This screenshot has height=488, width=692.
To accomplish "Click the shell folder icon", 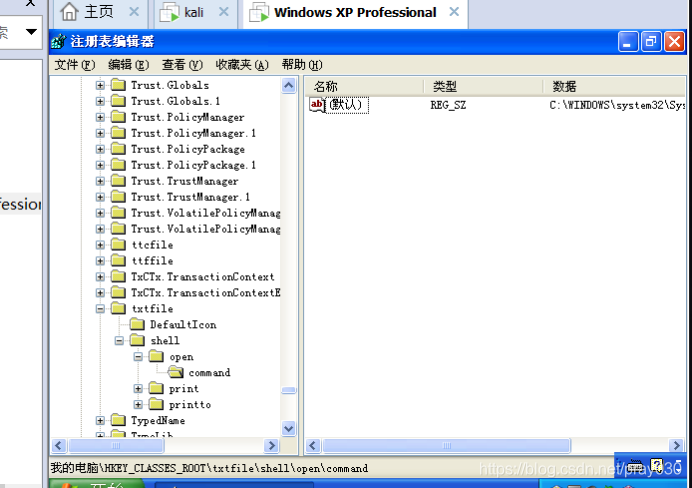I will [137, 341].
